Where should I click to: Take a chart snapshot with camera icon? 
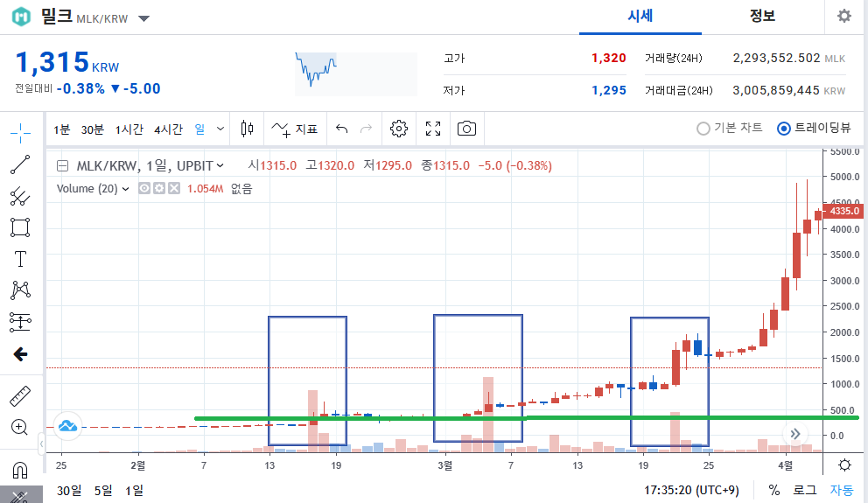[x=466, y=129]
